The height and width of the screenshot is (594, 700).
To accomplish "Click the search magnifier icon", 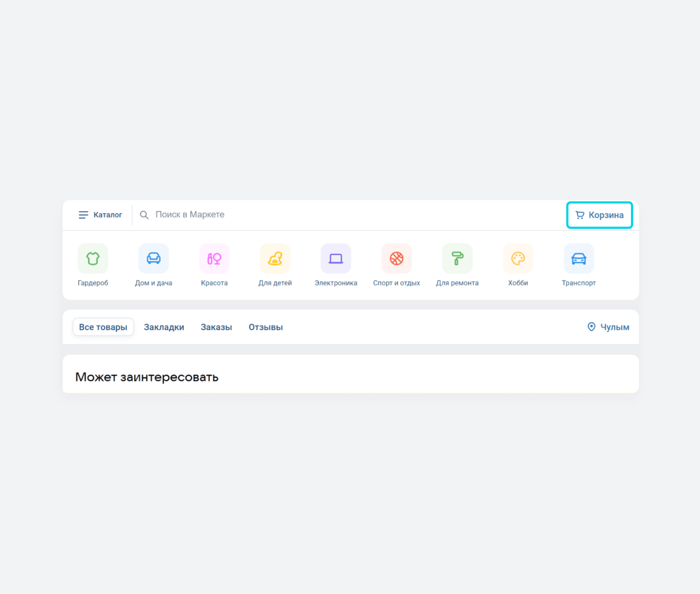I will point(144,215).
